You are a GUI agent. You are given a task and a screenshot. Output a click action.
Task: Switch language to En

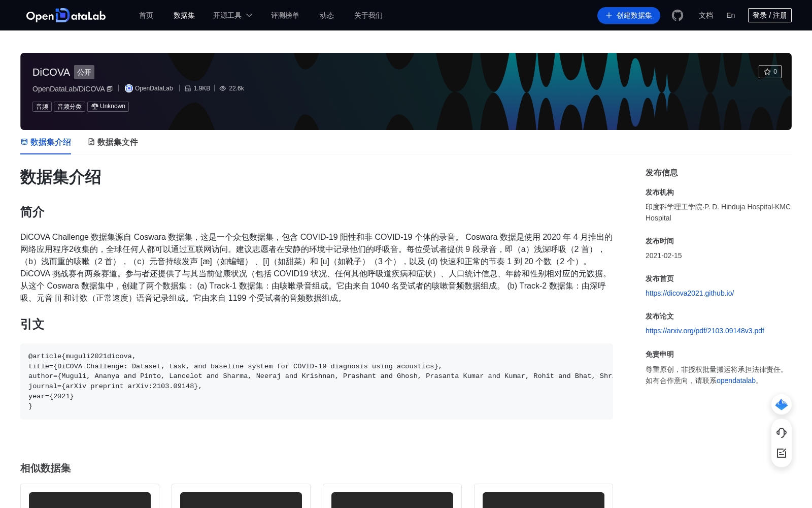click(x=730, y=15)
